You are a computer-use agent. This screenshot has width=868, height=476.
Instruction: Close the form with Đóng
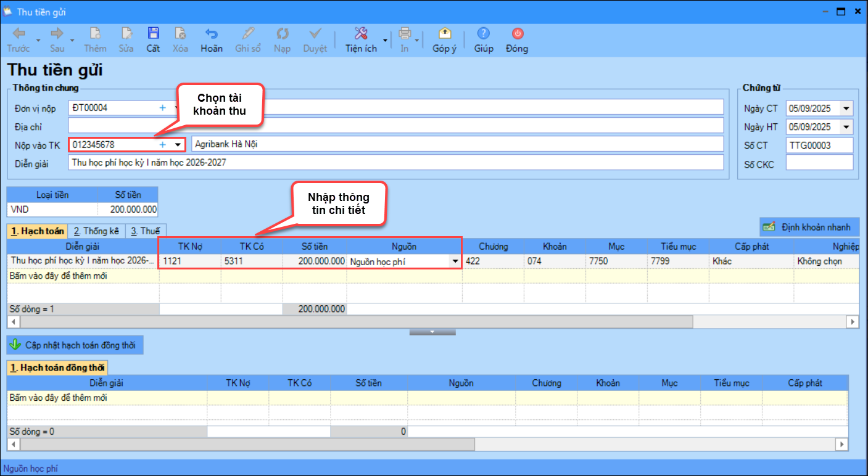coord(517,40)
